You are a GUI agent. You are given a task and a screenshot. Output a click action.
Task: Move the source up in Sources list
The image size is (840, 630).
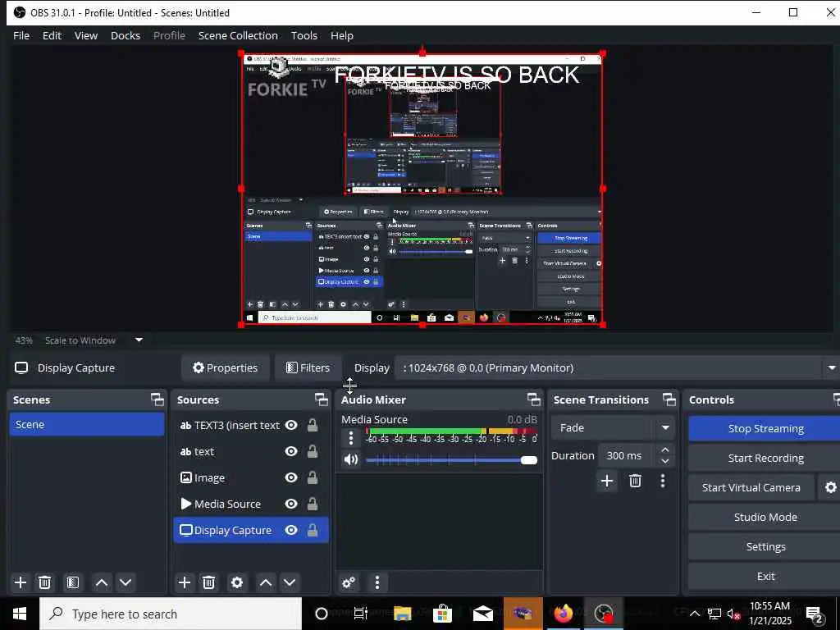[x=265, y=582]
